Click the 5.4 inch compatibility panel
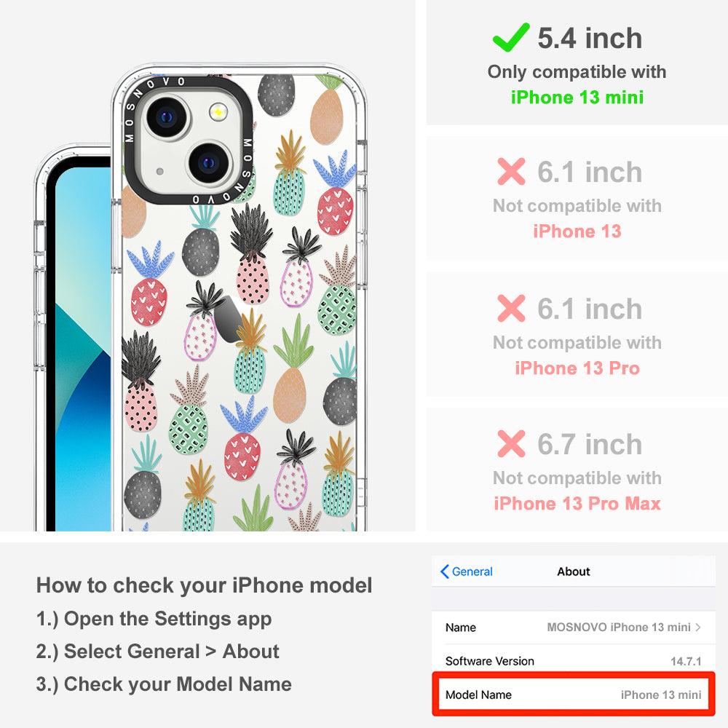This screenshot has height=728, width=728. tap(577, 62)
